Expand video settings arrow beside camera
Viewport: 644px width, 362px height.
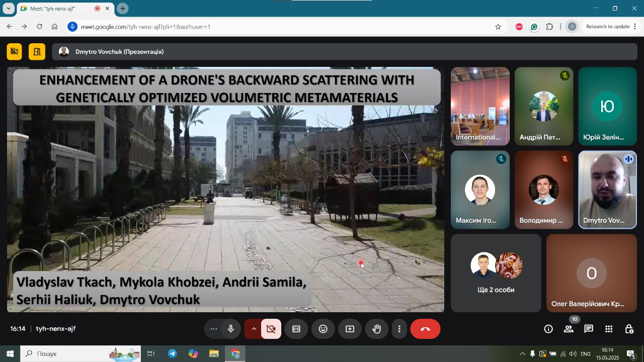tap(254, 329)
